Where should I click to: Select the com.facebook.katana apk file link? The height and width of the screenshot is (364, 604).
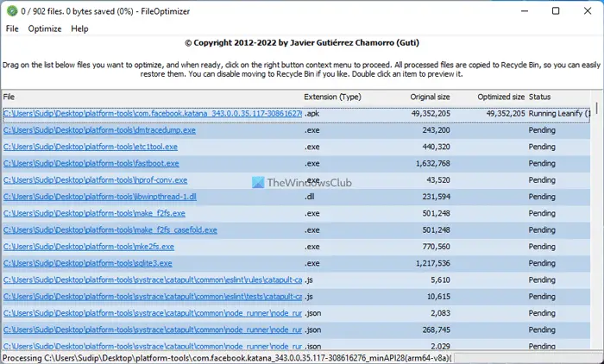point(153,113)
